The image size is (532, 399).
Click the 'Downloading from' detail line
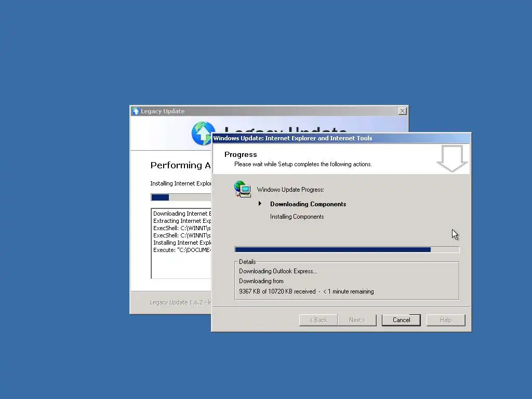coord(261,281)
